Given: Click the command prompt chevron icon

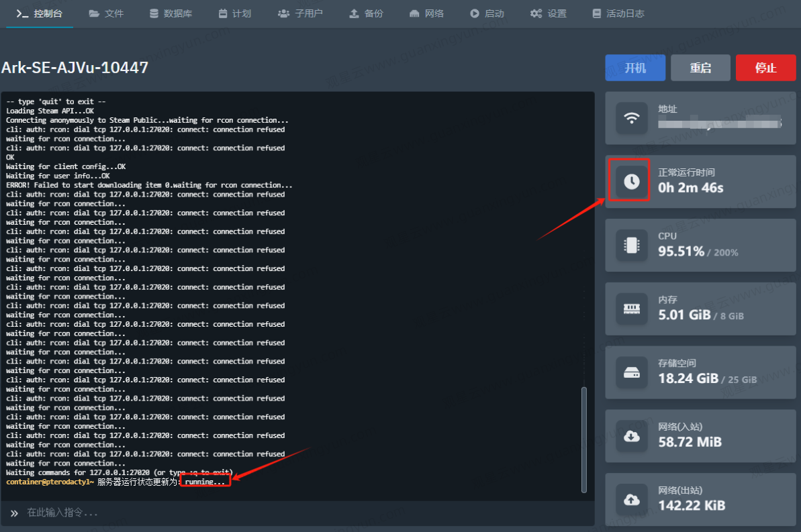Looking at the screenshot, I should (x=14, y=513).
